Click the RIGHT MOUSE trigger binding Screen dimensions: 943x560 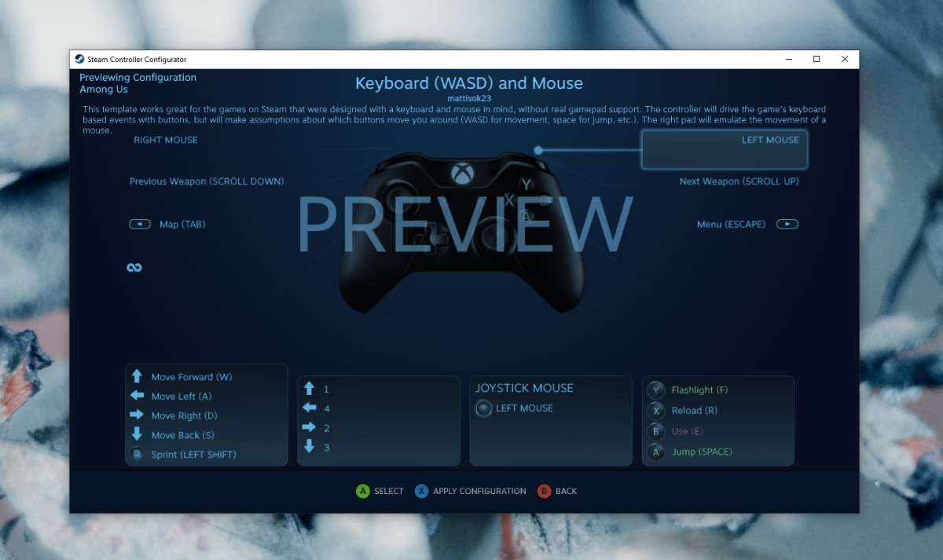(166, 140)
